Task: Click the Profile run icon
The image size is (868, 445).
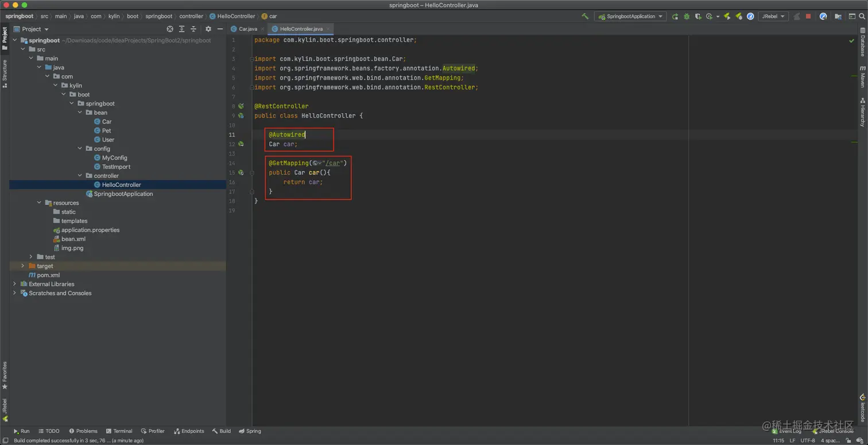Action: pyautogui.click(x=710, y=17)
